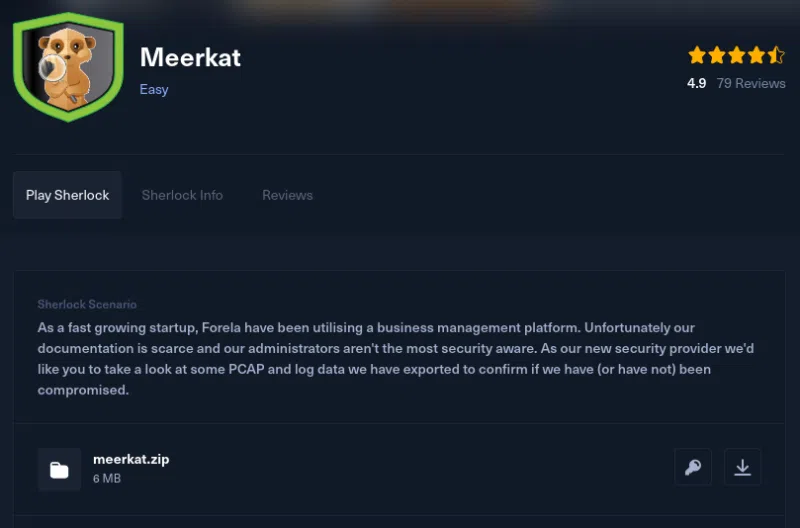Click the Easy difficulty label

[154, 89]
